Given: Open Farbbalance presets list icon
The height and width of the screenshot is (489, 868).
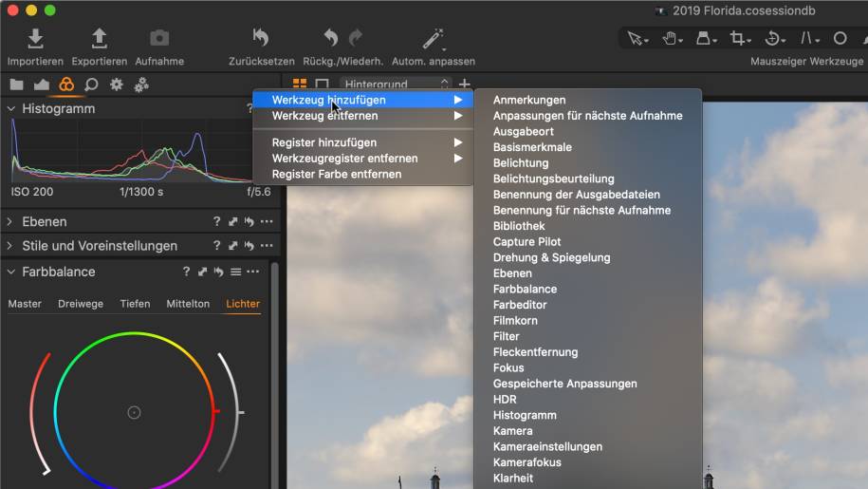Looking at the screenshot, I should [236, 272].
